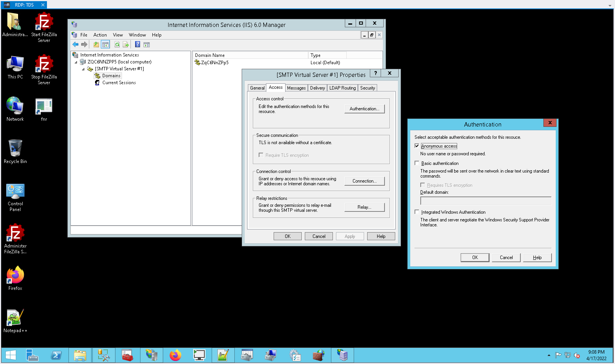Screen dimensions: 615x364
Task: Toggle Show/Hide Console Tree toolbar icon
Action: [x=105, y=45]
